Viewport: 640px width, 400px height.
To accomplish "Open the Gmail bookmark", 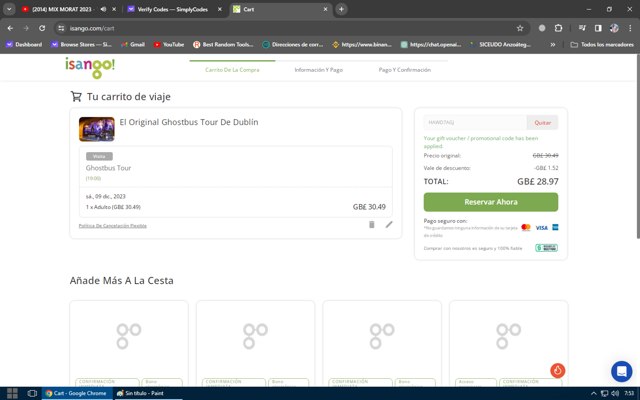I will tap(133, 44).
